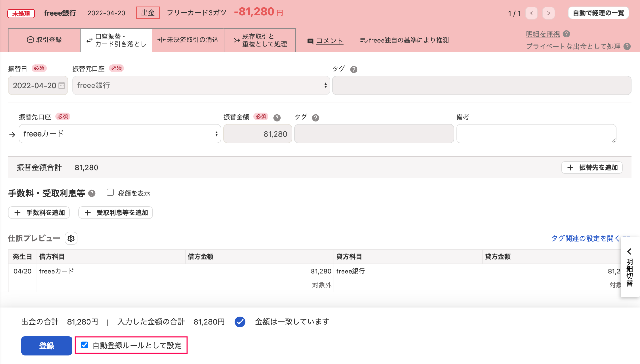Click the 未処理 status badge
This screenshot has width=640, height=364.
tap(21, 13)
